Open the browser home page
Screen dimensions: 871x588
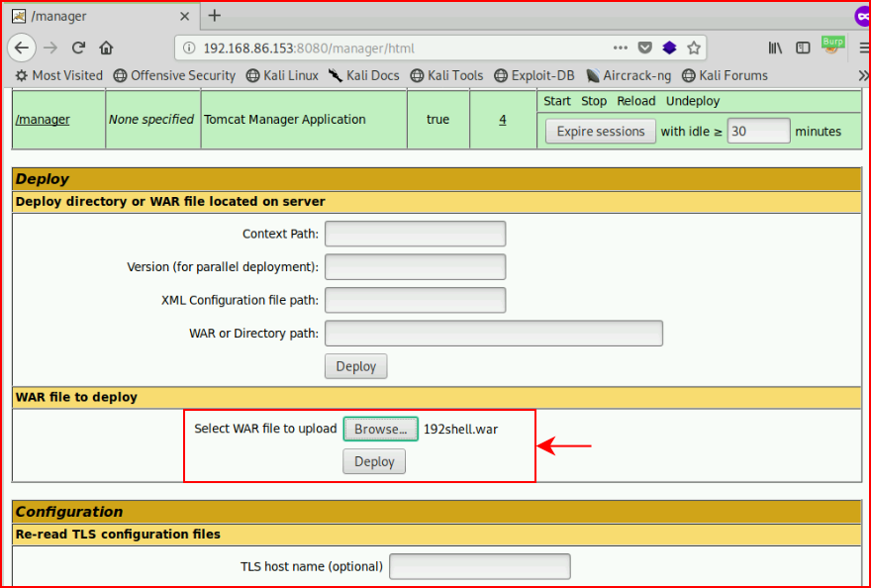pos(106,48)
